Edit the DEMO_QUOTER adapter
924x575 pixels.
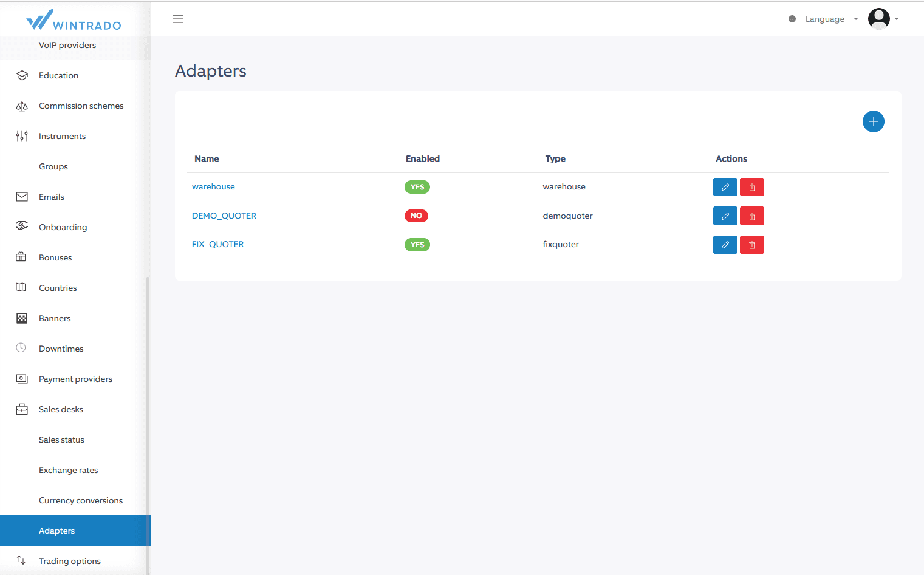pos(725,216)
